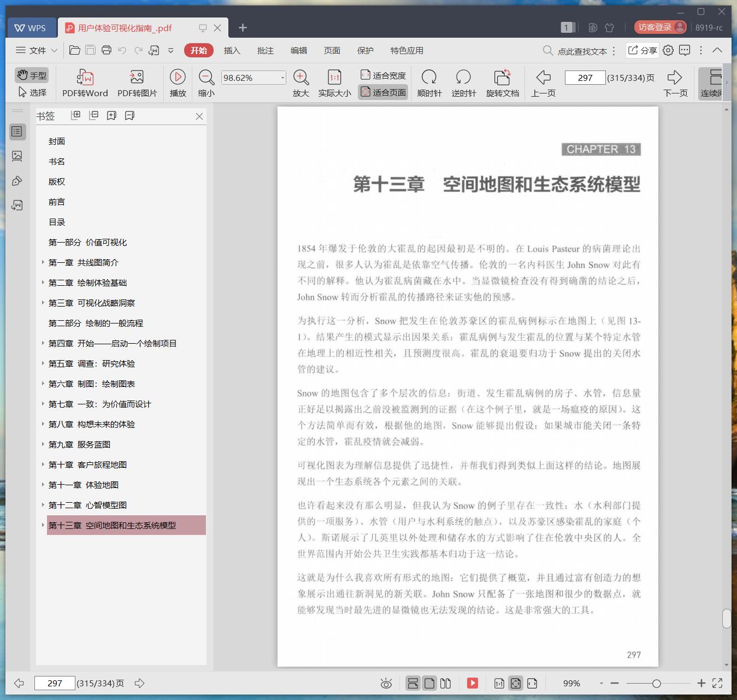
Task: Select the Hand tool
Action: [x=31, y=75]
